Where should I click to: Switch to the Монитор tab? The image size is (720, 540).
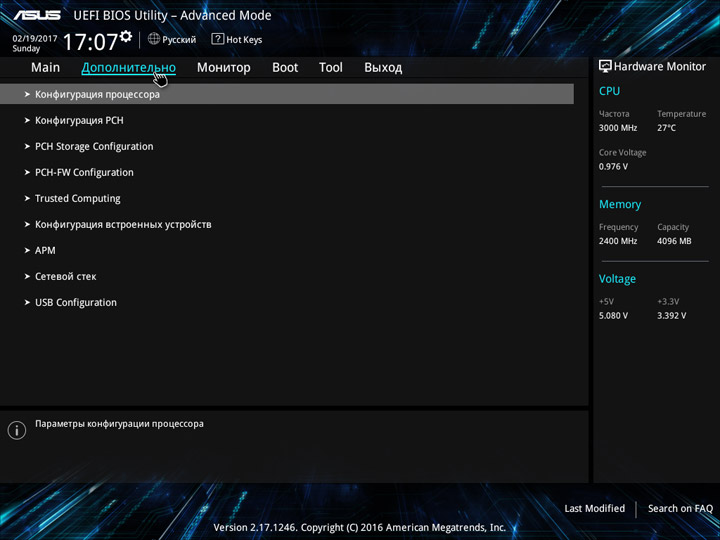click(224, 68)
